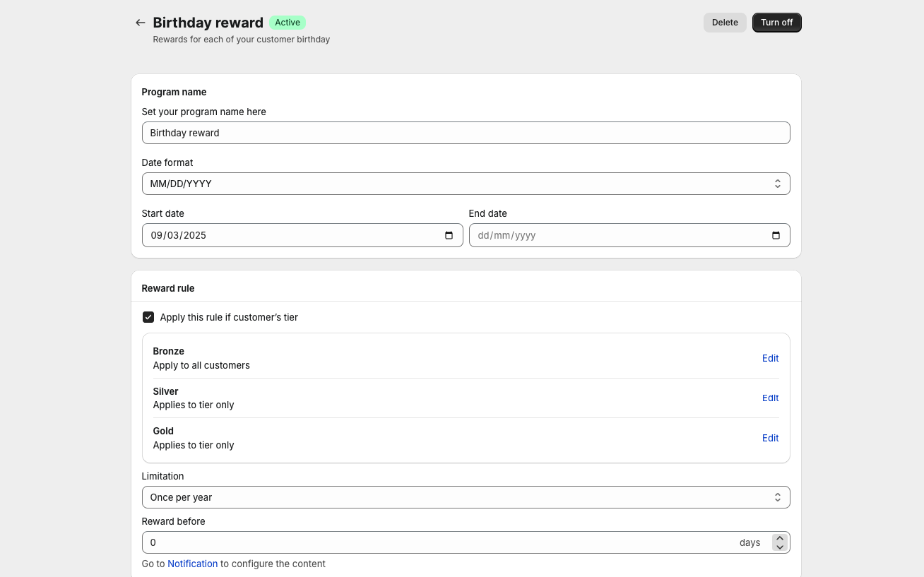Click the Active status badge
The width and height of the screenshot is (924, 577).
288,23
